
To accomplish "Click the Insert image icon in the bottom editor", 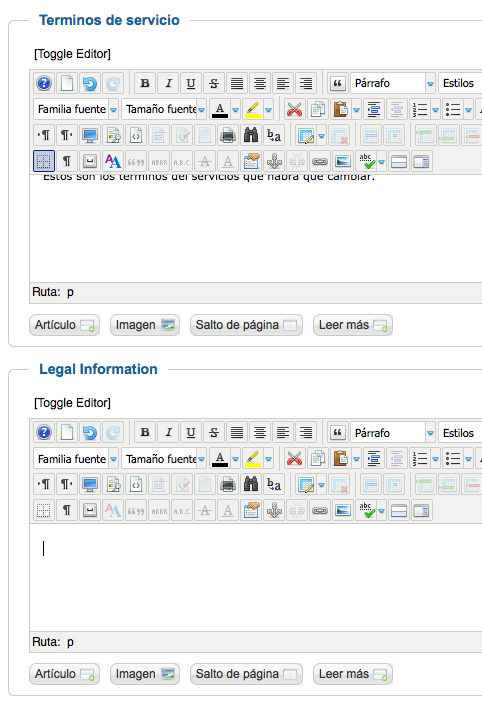I will [x=343, y=510].
